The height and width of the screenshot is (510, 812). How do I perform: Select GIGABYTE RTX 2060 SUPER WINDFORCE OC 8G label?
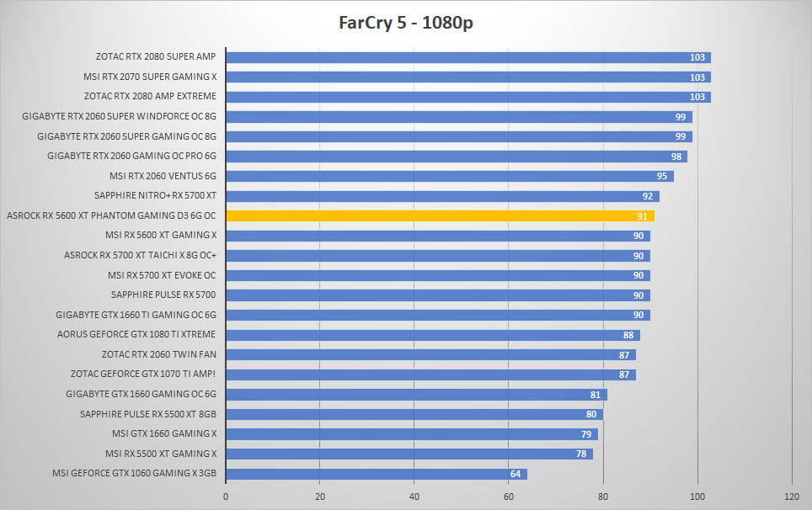[x=119, y=116]
